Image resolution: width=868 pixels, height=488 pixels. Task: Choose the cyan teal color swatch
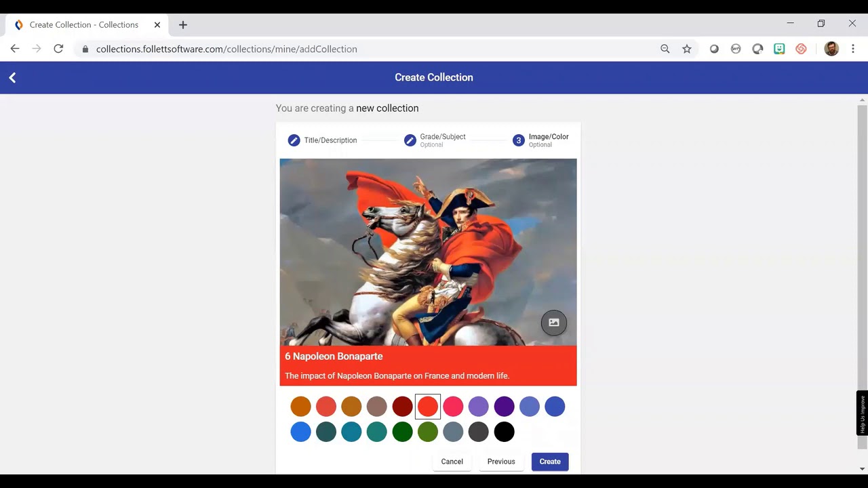(x=351, y=432)
